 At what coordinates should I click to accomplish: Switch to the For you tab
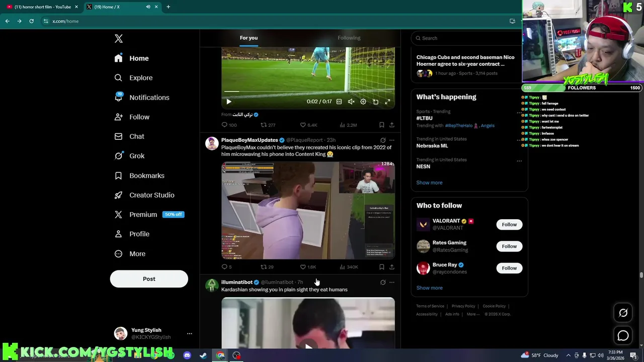249,38
